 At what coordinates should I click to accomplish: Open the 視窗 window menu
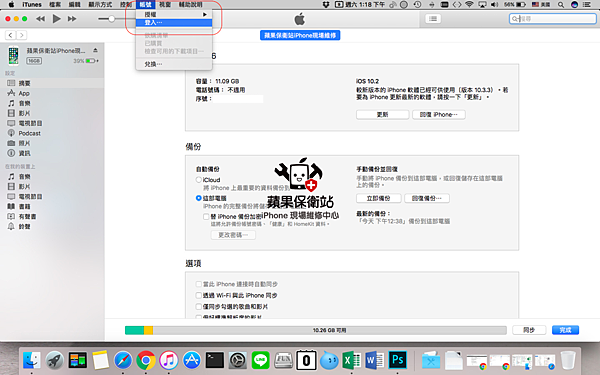(165, 5)
